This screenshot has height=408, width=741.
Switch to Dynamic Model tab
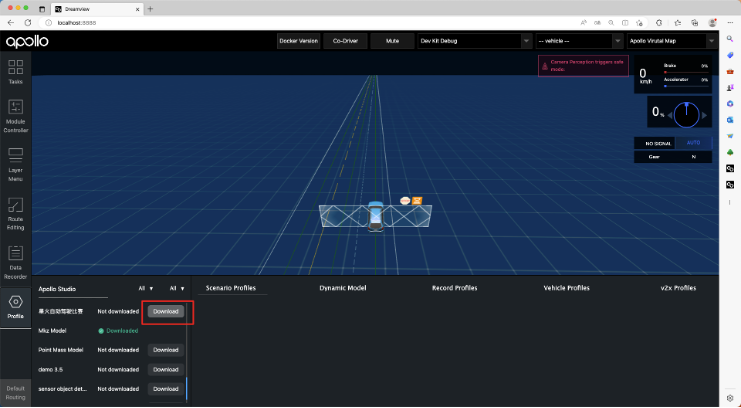point(343,288)
